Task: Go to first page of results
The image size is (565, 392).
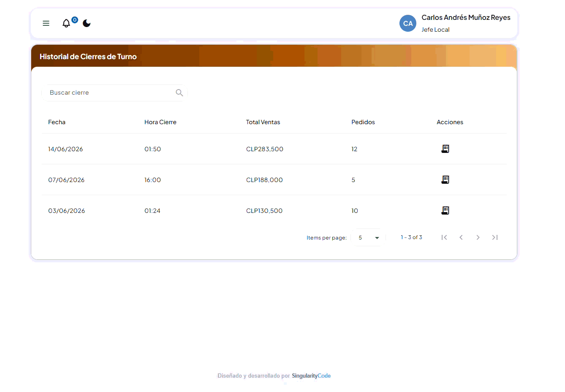Action: pyautogui.click(x=444, y=237)
